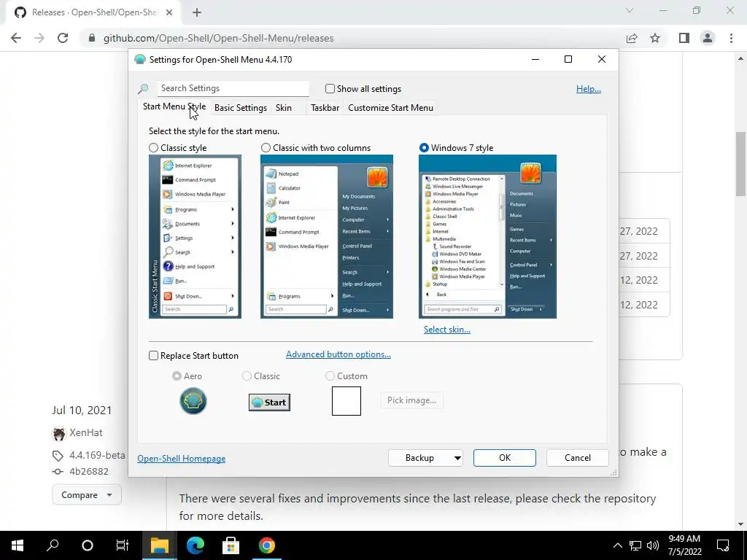The height and width of the screenshot is (560, 747).
Task: Click the Open-Shell icon in the title bar
Action: (x=140, y=60)
